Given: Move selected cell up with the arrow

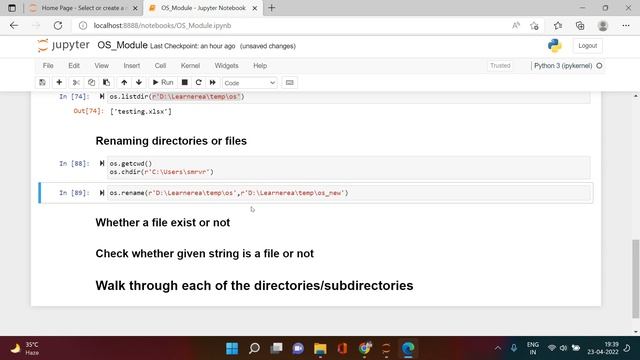Looking at the screenshot, I should pos(124,82).
